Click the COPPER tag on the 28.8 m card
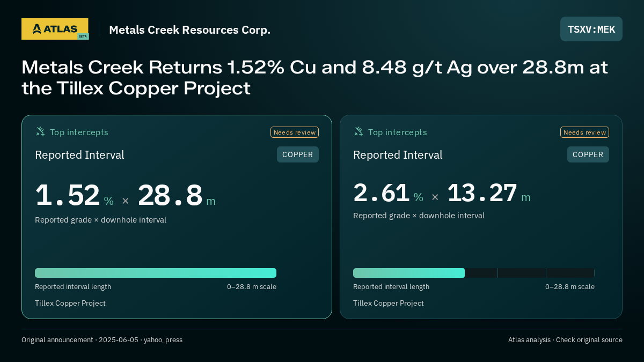The width and height of the screenshot is (644, 362). pyautogui.click(x=298, y=154)
